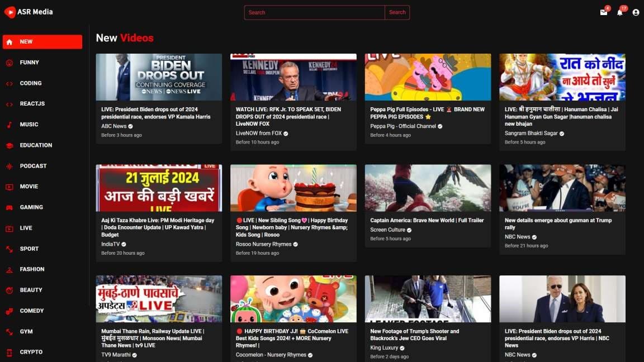644x362 pixels.
Task: Play the CoComelon JJ birthday thumbnail
Action: (293, 299)
